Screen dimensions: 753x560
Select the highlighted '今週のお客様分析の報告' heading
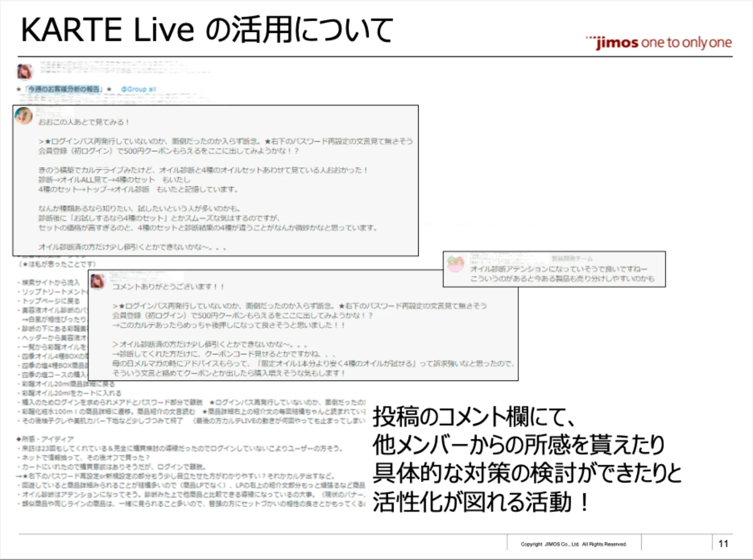(63, 89)
